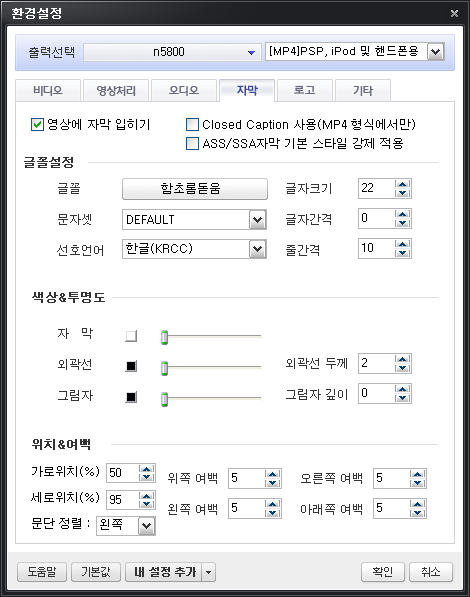
Task: Pick the 자막 white color swatch
Action: pos(131,336)
